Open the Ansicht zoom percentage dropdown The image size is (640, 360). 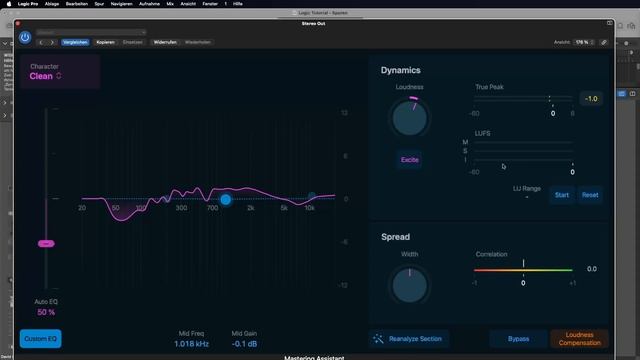[584, 42]
